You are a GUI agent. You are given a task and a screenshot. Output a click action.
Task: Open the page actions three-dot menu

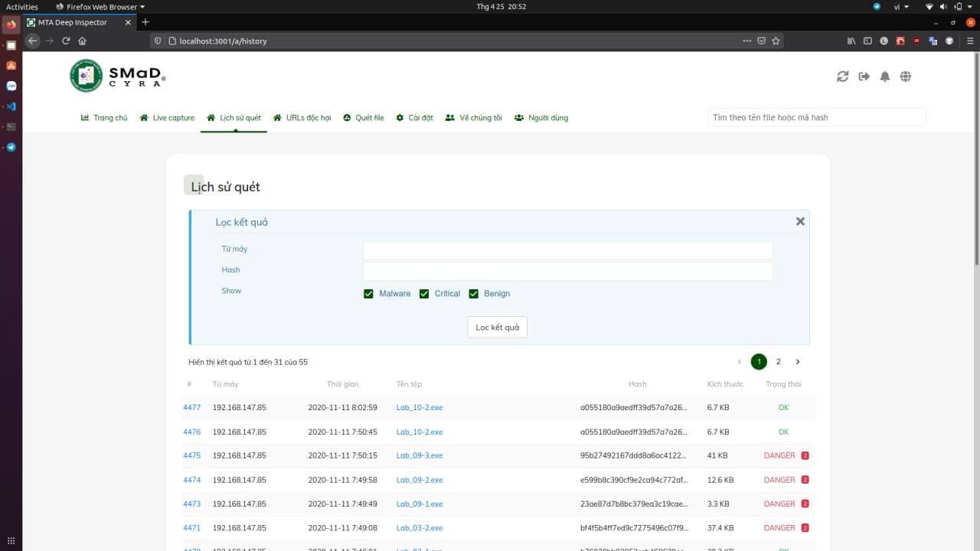(x=747, y=41)
